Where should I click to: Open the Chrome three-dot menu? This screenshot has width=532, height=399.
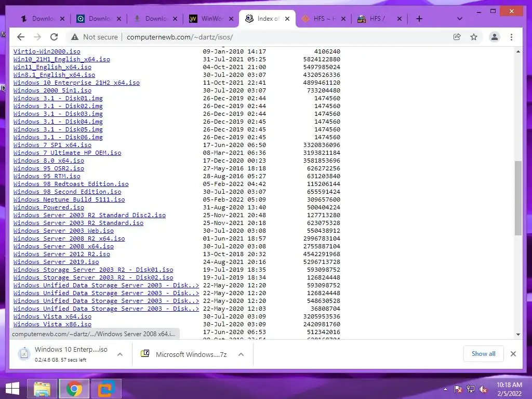[511, 37]
